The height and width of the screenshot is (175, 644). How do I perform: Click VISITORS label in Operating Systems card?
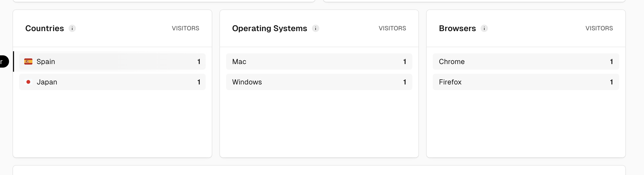392,28
